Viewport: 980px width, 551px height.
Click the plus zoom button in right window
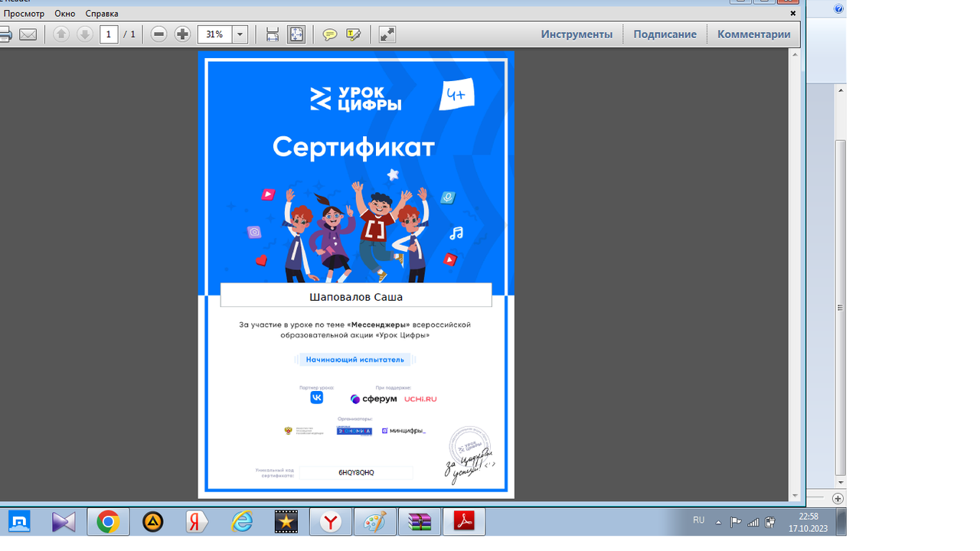click(838, 498)
